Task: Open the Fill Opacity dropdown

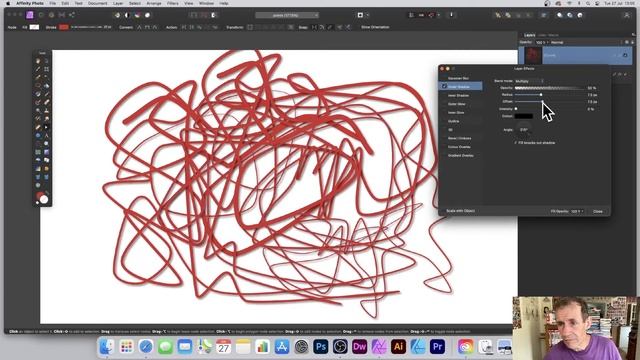Action: tap(577, 211)
